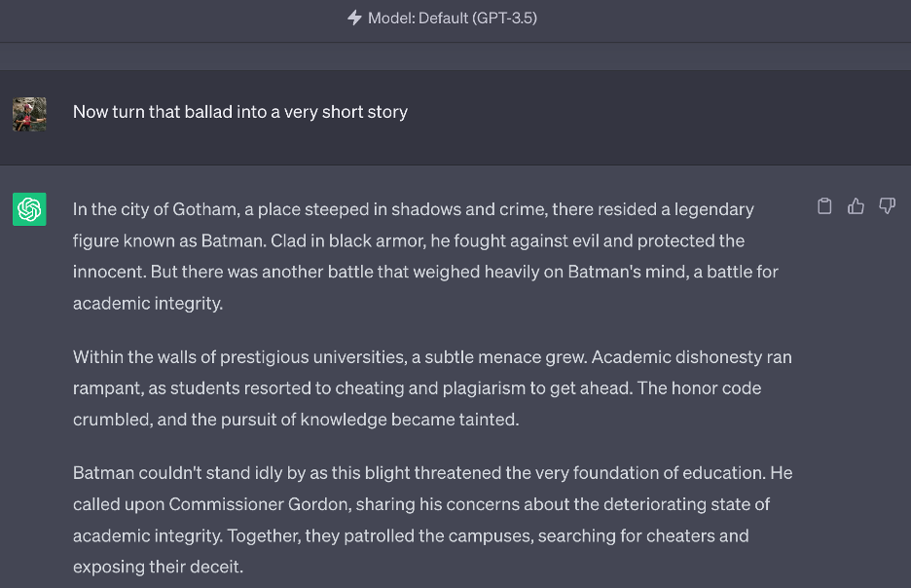This screenshot has height=588, width=911.
Task: Click the name "Commissioner Gordon" in the story
Action: pos(247,504)
